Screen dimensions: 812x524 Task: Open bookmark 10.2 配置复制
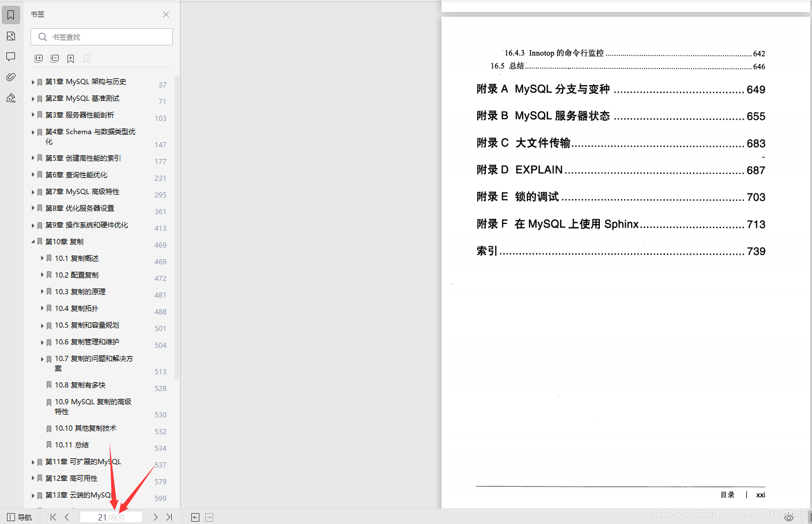[77, 275]
